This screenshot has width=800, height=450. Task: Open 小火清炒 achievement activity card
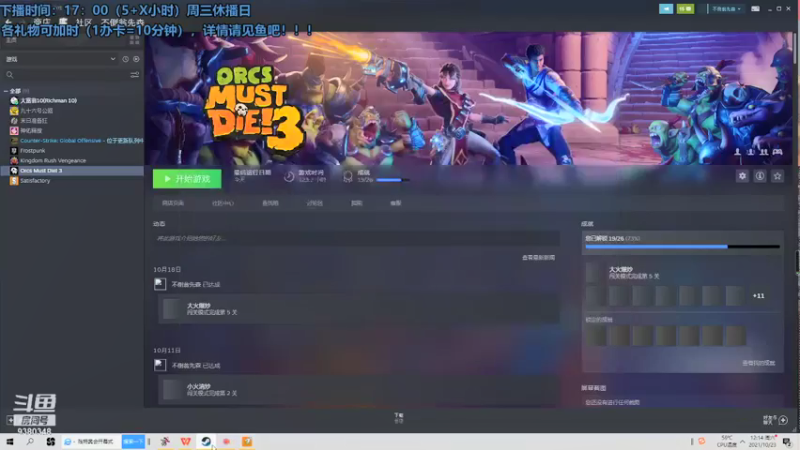[359, 390]
